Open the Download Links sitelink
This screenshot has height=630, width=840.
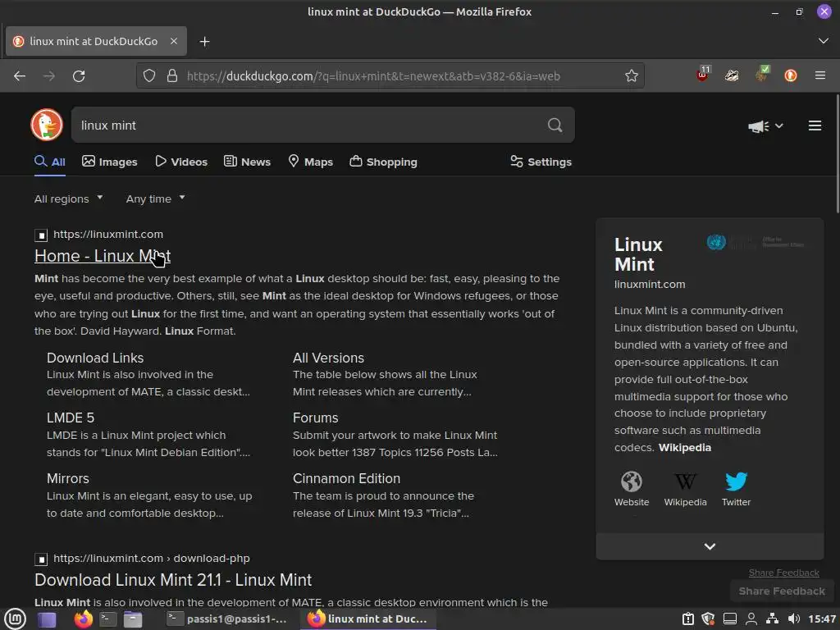coord(95,358)
